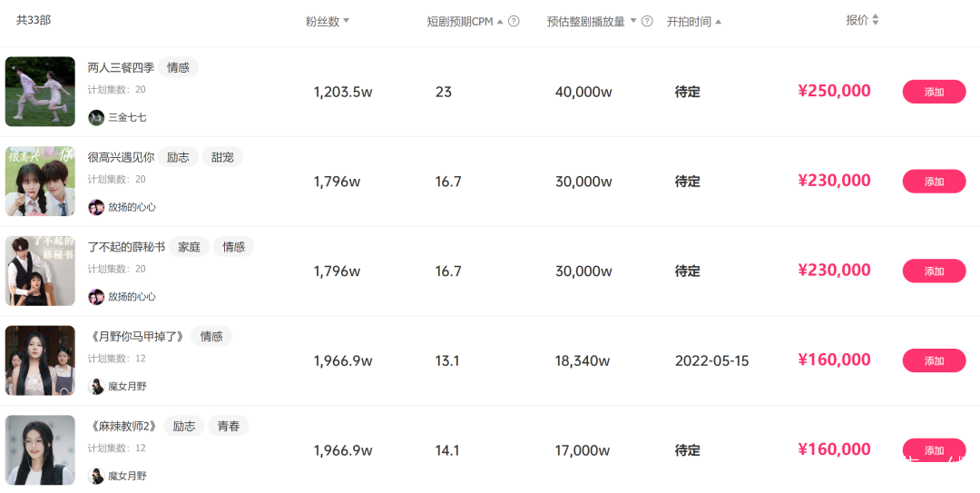Click the creator avatar under 《月野你马甲掉了》
980x493 pixels.
[x=96, y=386]
